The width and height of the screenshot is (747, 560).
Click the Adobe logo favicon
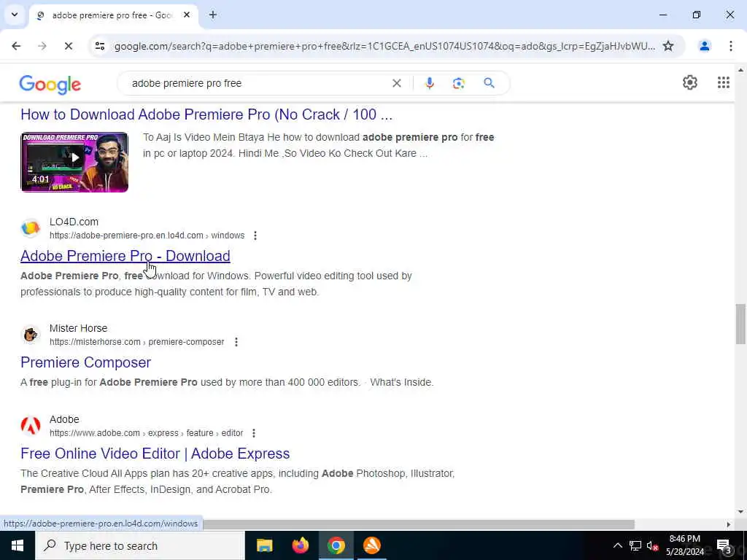point(31,426)
